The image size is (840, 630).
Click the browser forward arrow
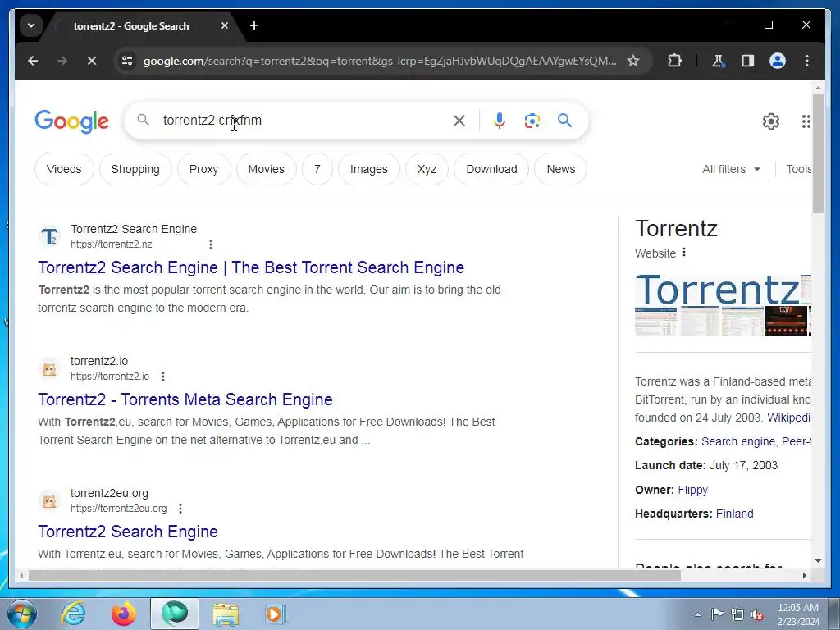coord(62,61)
